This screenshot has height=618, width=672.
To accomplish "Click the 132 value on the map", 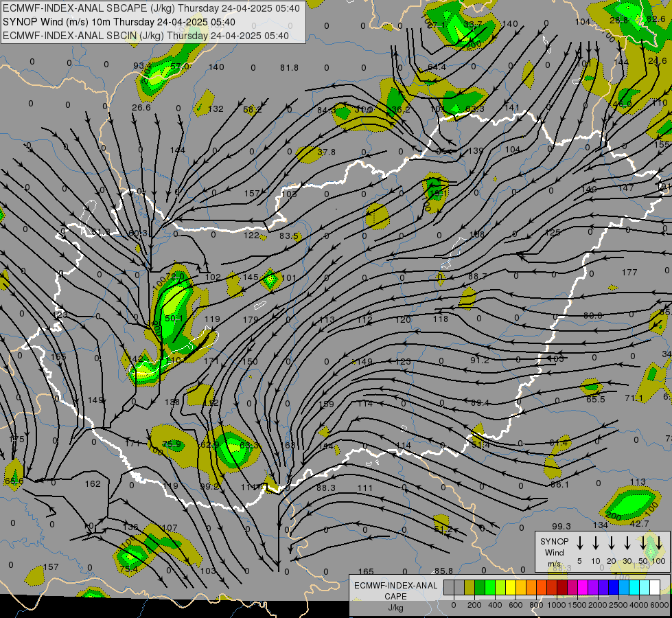I will 216,109.
